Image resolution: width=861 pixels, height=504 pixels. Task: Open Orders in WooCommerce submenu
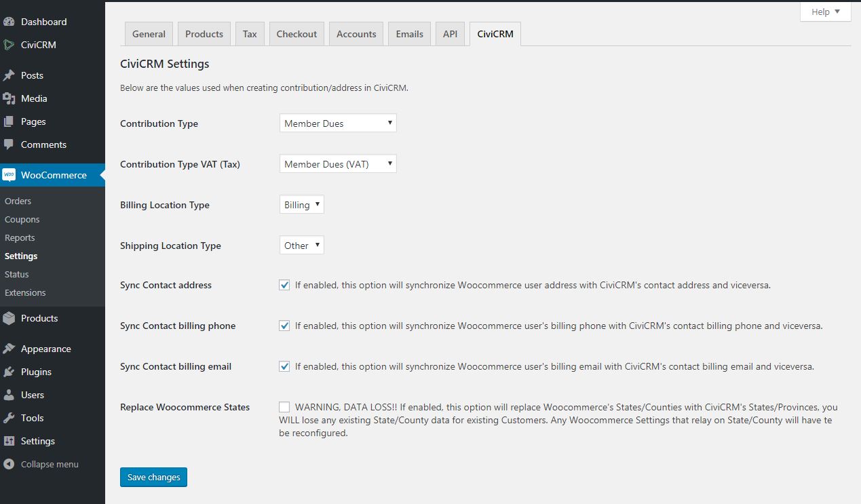click(x=18, y=201)
